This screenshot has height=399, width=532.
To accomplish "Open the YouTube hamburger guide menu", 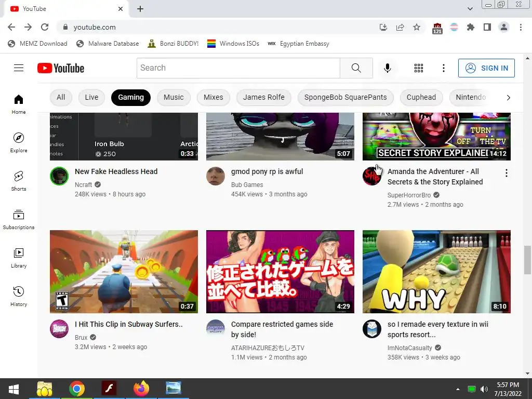I will pyautogui.click(x=19, y=68).
